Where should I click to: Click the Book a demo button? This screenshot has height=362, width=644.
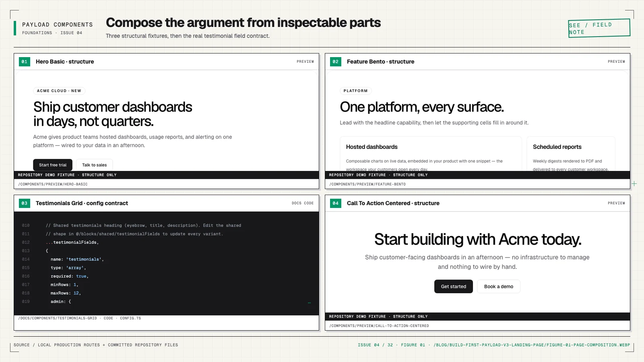[x=499, y=286]
